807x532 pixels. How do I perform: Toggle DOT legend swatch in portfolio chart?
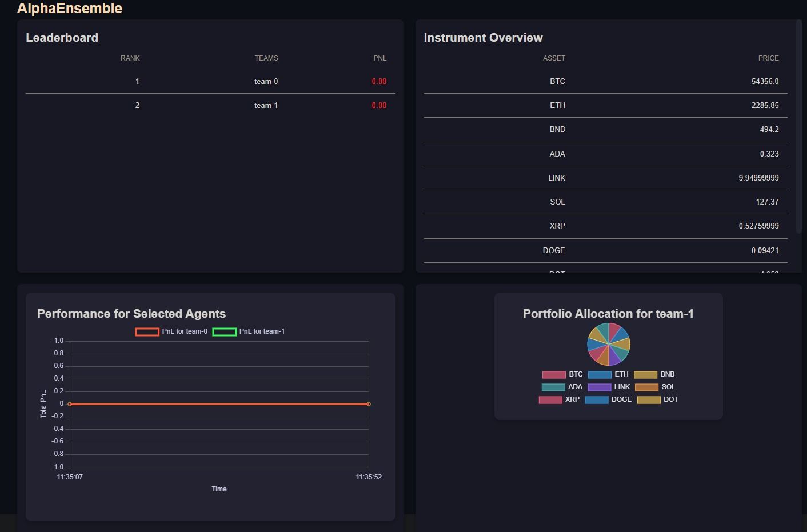coord(649,400)
